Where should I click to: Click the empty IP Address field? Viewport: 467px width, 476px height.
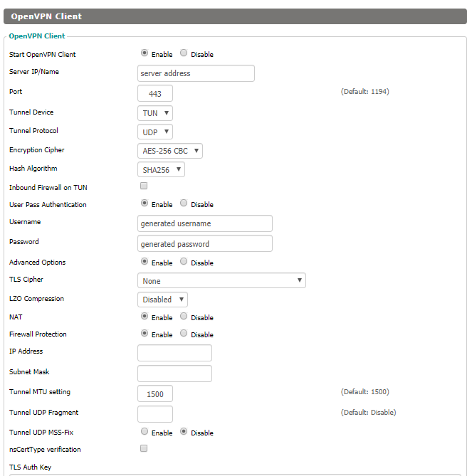point(174,353)
